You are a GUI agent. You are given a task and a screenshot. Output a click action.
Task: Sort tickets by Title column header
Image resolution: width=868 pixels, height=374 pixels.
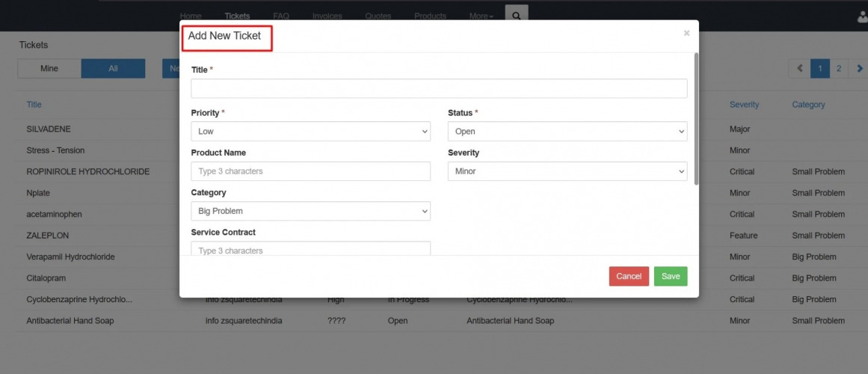[34, 105]
